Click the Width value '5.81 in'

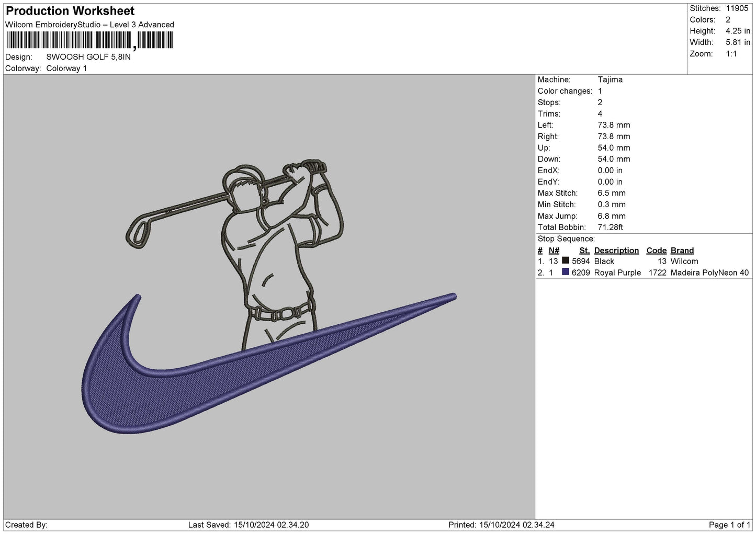tap(738, 42)
